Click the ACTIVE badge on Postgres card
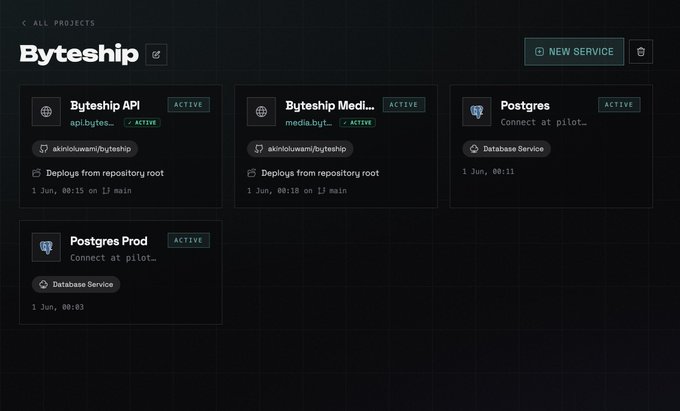680x411 pixels. tap(619, 104)
